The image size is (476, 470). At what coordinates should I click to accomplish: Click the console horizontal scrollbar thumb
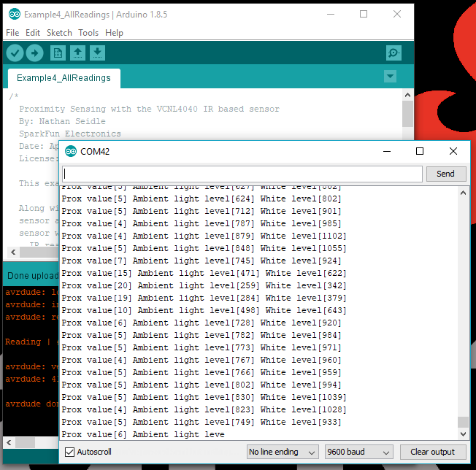click(x=26, y=443)
